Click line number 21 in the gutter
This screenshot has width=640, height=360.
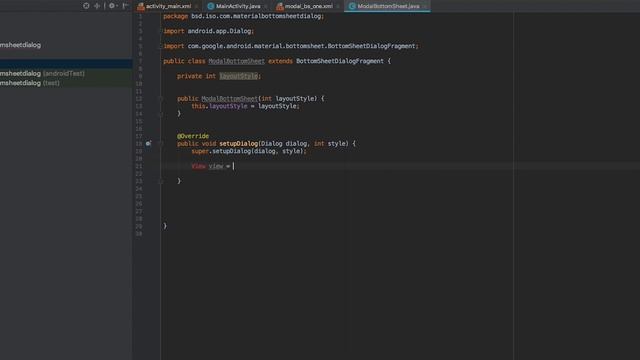(139, 166)
